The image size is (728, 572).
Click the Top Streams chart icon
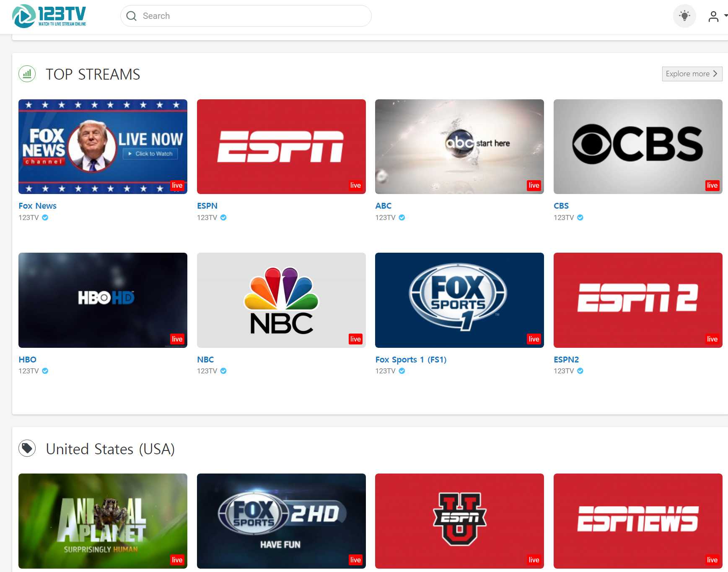coord(27,74)
